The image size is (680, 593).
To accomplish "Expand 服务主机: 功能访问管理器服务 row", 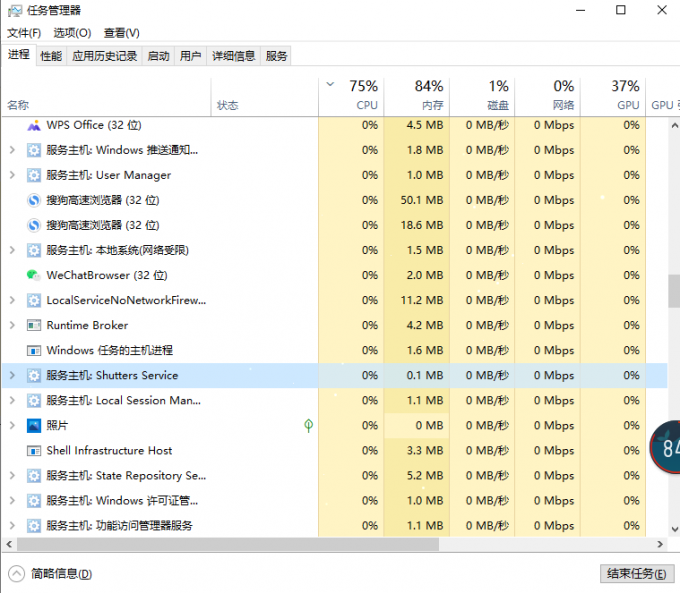I will 12,526.
